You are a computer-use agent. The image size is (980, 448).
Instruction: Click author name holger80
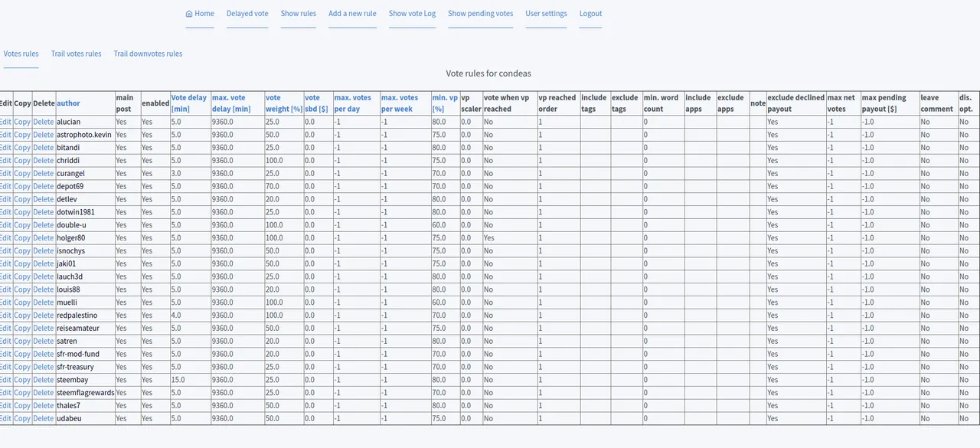(71, 238)
